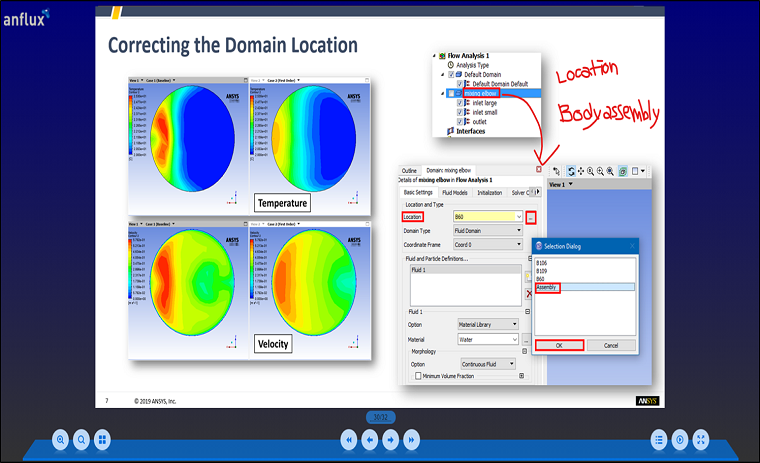Image resolution: width=760 pixels, height=463 pixels.
Task: Open the table of contents list icon
Action: (659, 439)
